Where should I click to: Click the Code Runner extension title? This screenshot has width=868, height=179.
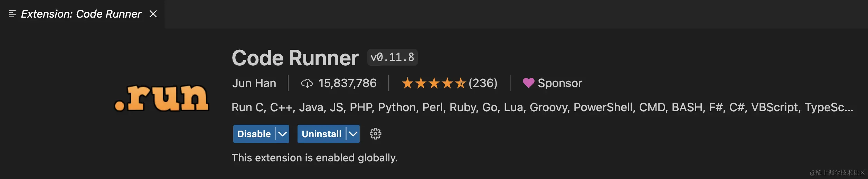(295, 58)
